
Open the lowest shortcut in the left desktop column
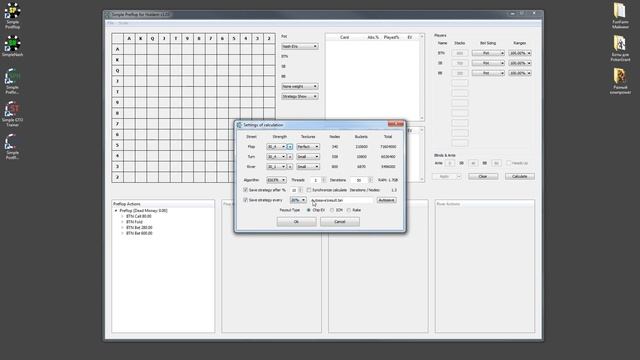[x=12, y=147]
